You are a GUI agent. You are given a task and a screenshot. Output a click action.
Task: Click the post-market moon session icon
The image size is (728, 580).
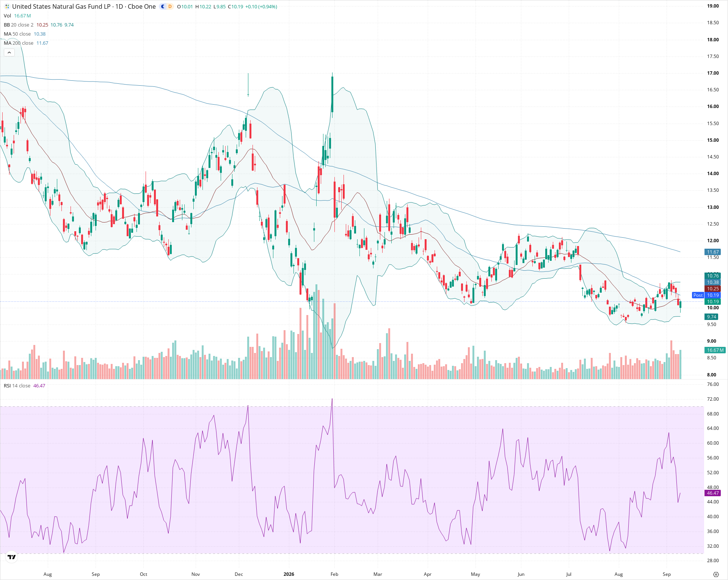click(x=163, y=6)
